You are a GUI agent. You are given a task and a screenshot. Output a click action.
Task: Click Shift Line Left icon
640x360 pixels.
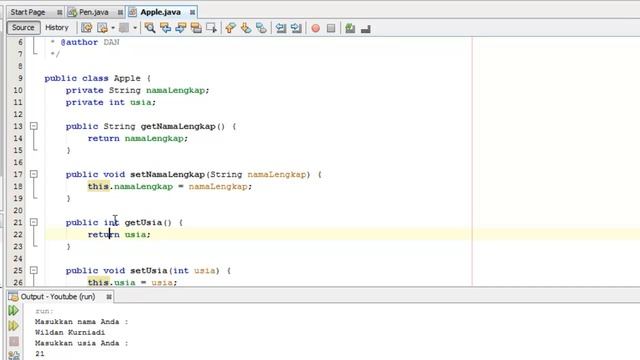[x=281, y=28]
